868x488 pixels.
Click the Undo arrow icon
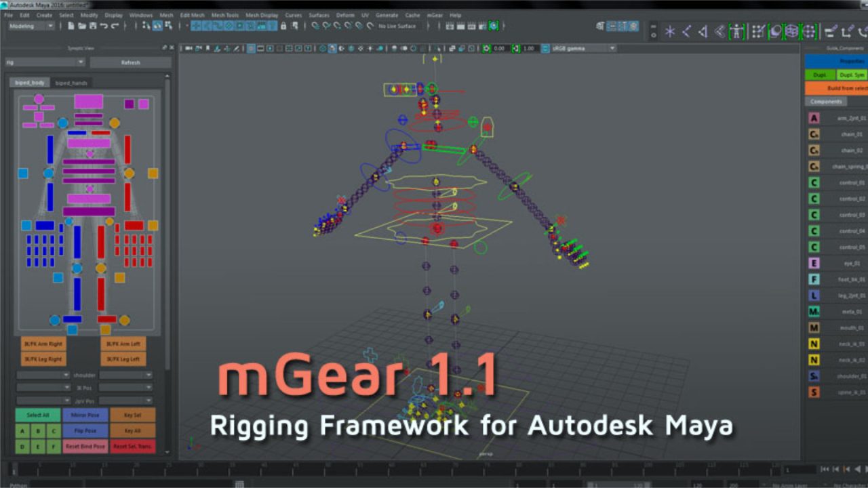point(104,26)
